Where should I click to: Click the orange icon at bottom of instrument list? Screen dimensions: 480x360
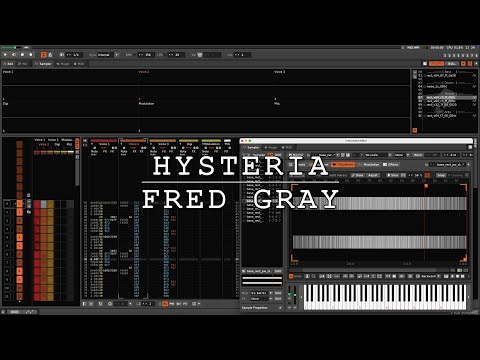tap(415, 130)
